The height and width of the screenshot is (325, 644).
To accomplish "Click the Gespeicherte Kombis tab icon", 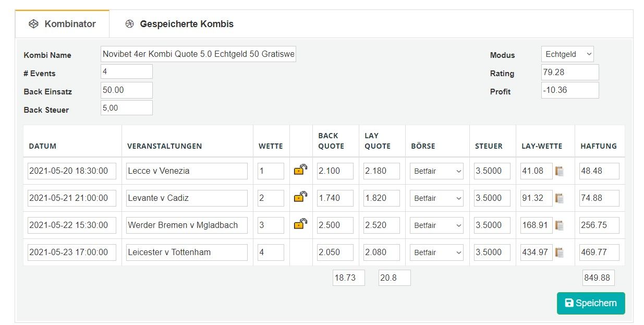I will click(x=130, y=24).
